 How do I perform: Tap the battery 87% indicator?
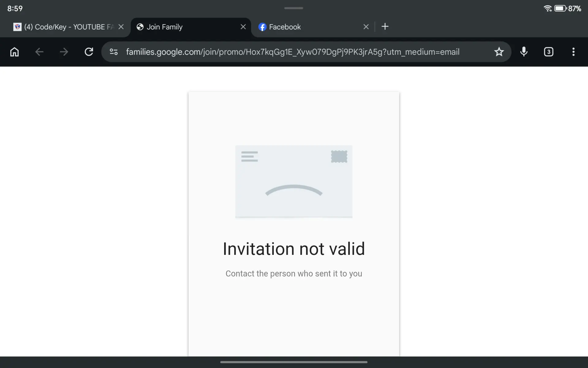point(567,8)
